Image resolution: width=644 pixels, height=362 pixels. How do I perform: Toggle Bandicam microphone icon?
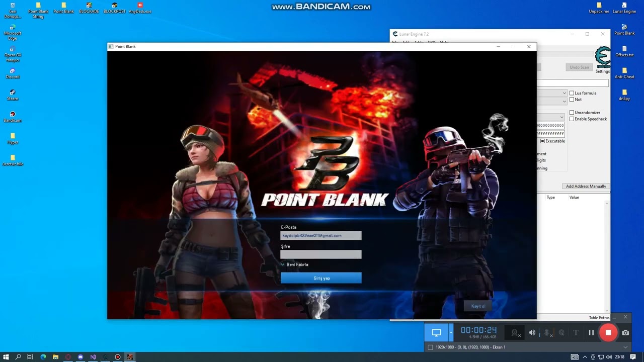click(547, 332)
